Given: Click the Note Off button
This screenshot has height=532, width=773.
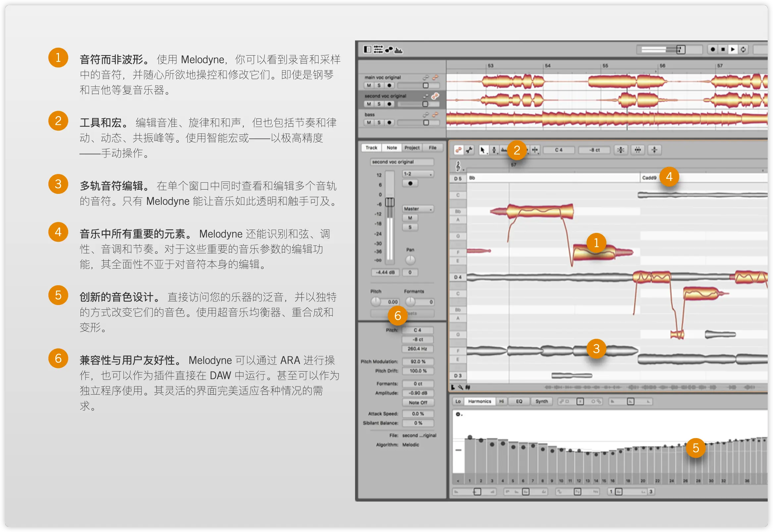Looking at the screenshot, I should click(x=418, y=402).
